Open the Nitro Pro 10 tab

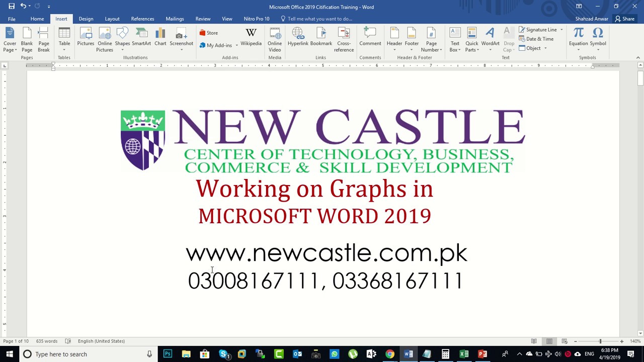257,19
